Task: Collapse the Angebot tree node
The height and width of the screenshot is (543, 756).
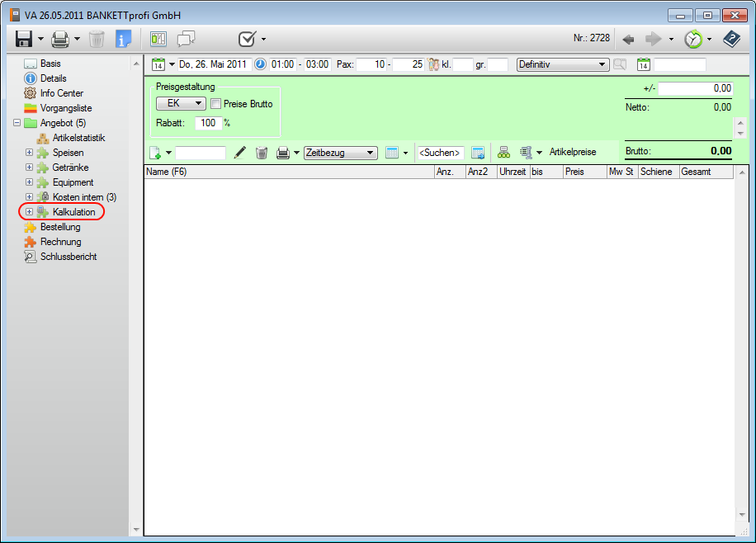Action: [18, 123]
